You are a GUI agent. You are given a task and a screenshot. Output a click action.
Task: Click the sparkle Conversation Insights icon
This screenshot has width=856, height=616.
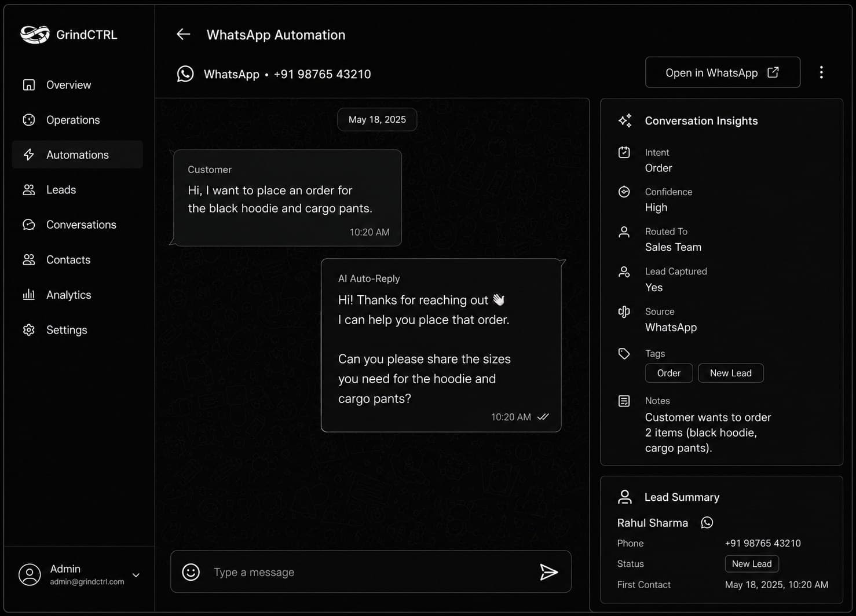tap(625, 120)
